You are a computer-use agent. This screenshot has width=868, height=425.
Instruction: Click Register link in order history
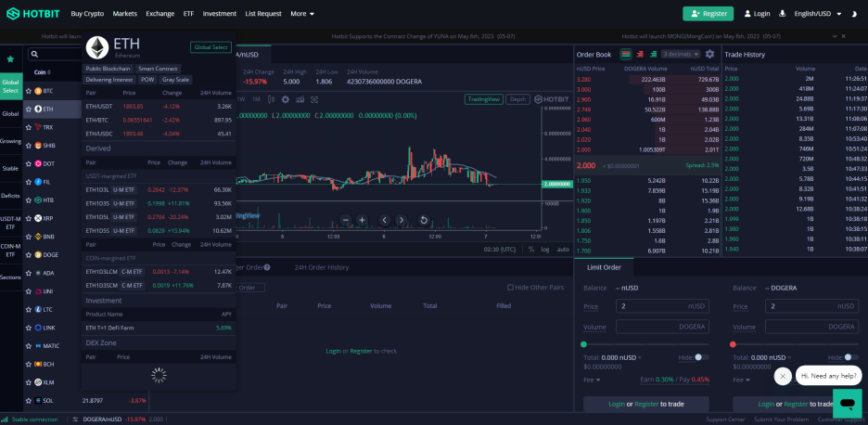tap(361, 351)
